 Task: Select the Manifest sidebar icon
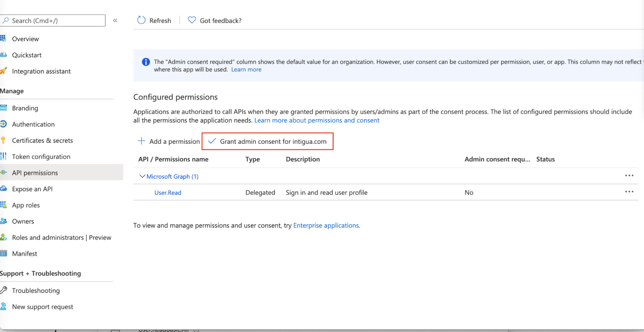pyautogui.click(x=4, y=254)
